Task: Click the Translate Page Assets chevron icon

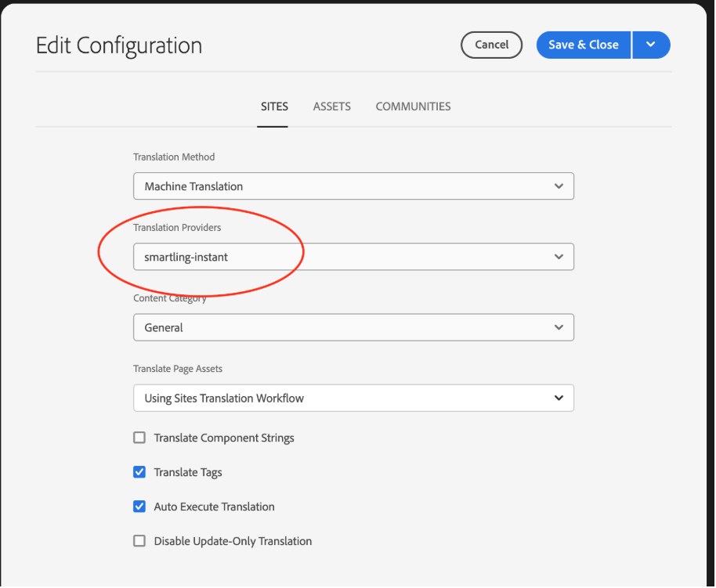Action: (x=558, y=398)
